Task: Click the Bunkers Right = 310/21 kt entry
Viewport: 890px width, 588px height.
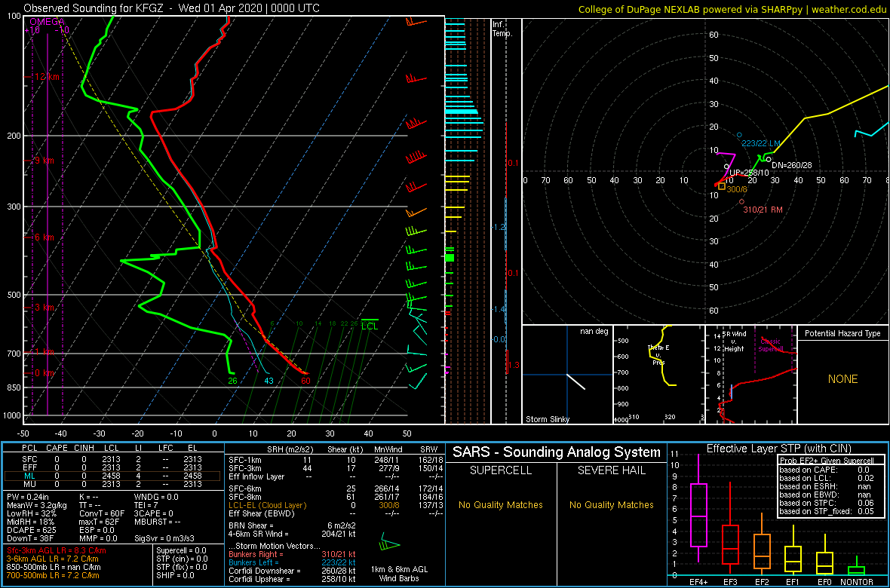Action: click(293, 554)
